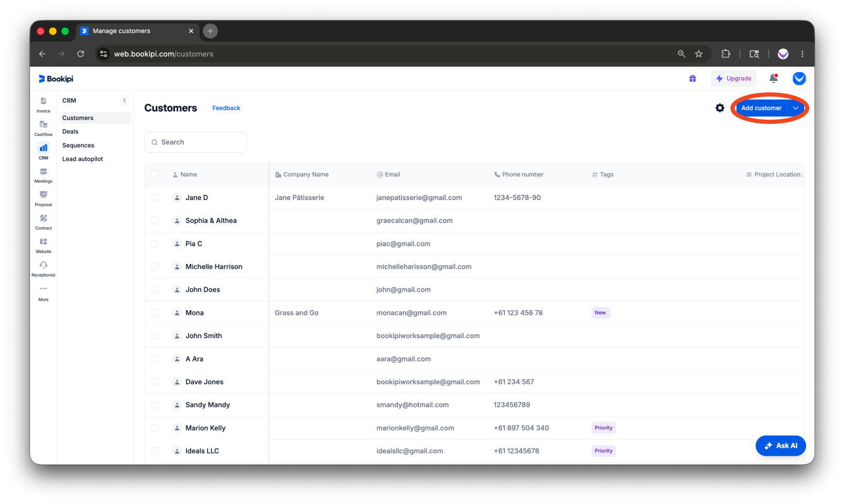Click the Bookipi logo
The image size is (845, 504).
(x=56, y=79)
